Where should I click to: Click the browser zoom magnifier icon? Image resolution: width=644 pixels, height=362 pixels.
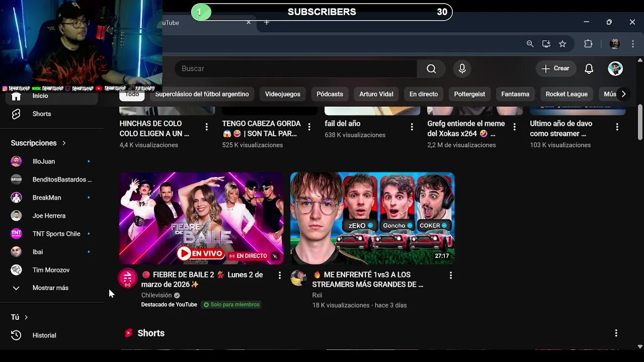pos(530,44)
